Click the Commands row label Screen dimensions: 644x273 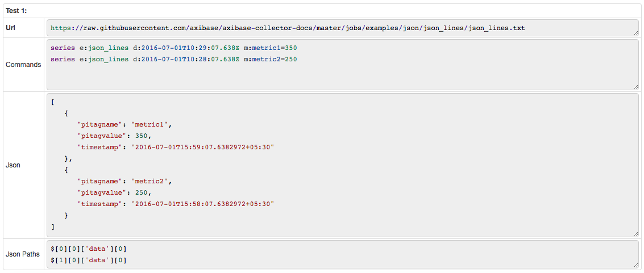(x=23, y=65)
